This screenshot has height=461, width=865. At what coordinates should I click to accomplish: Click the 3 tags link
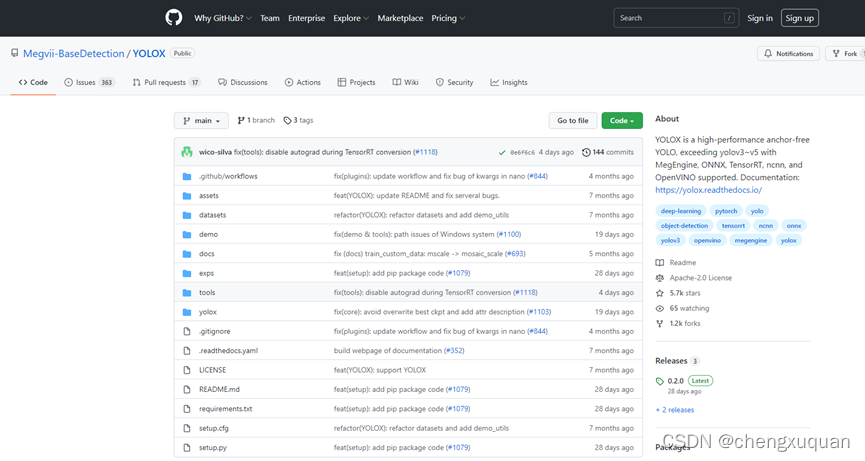[298, 120]
